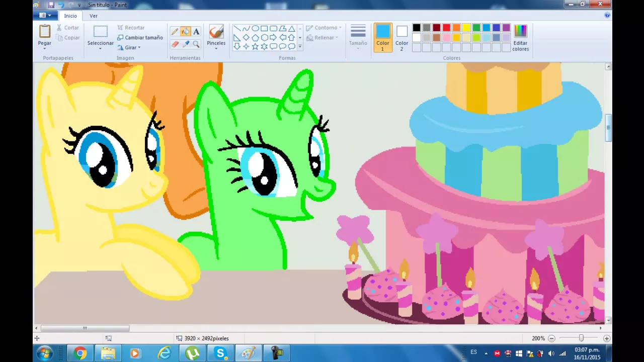Image resolution: width=644 pixels, height=362 pixels.
Task: Choose the diamond shape
Action: tap(246, 38)
